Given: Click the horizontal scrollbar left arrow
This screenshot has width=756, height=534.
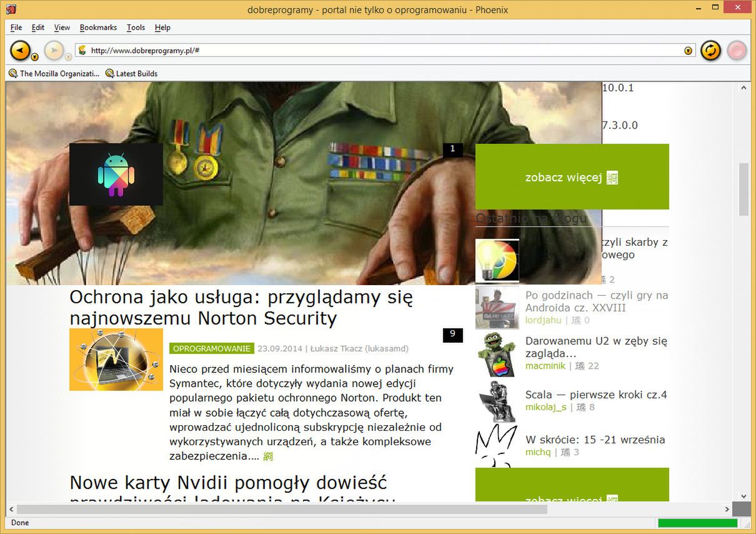Looking at the screenshot, I should pos(11,509).
